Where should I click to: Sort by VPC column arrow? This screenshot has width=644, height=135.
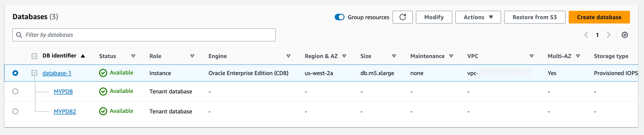(x=531, y=56)
